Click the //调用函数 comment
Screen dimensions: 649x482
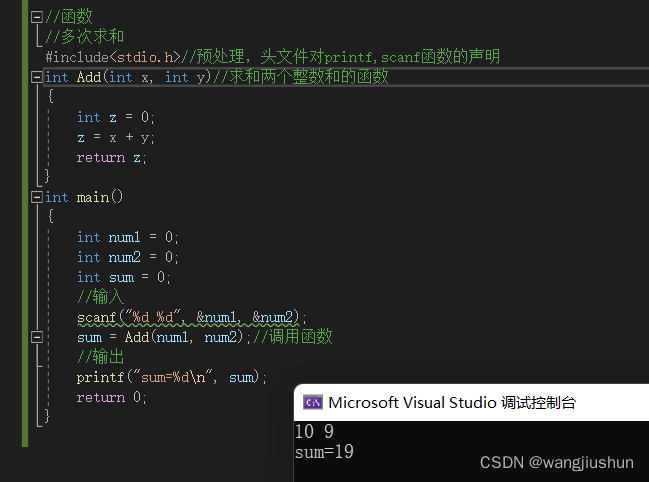click(x=293, y=336)
